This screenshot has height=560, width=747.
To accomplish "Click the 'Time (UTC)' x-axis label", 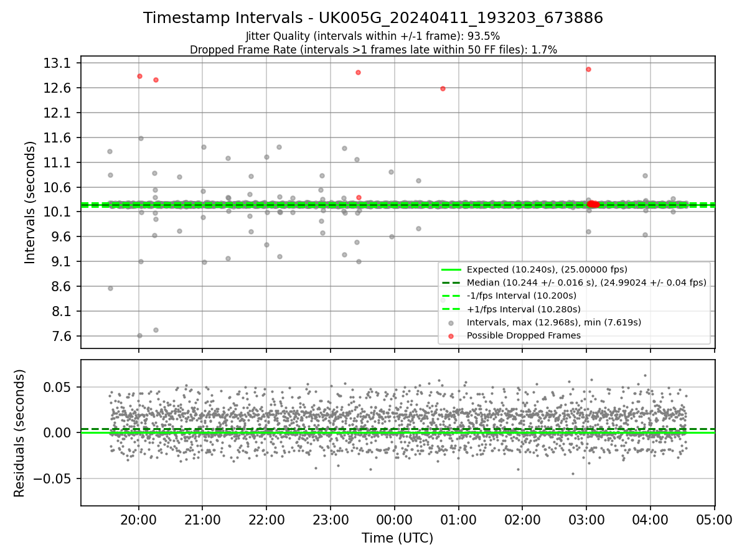I will (397, 538).
